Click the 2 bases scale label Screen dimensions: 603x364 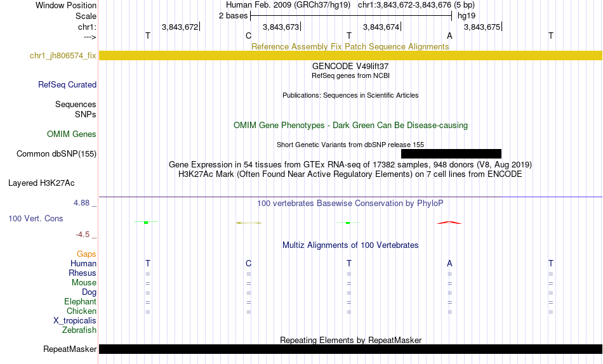(233, 16)
